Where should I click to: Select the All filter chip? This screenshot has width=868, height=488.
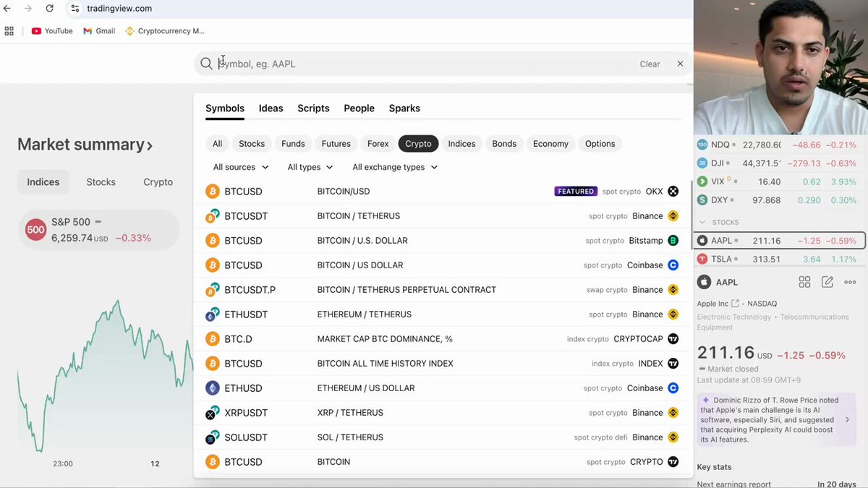217,144
